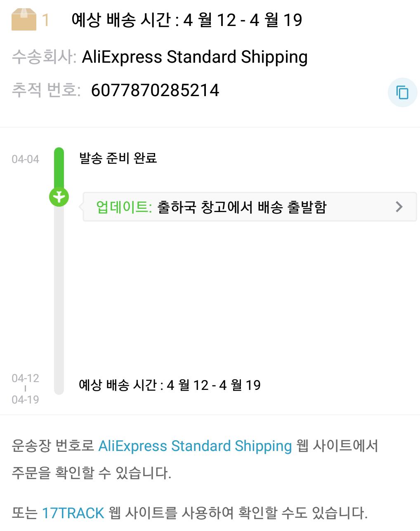Tap the 수송회사 label
Screen dimensions: 420x531
coord(44,57)
